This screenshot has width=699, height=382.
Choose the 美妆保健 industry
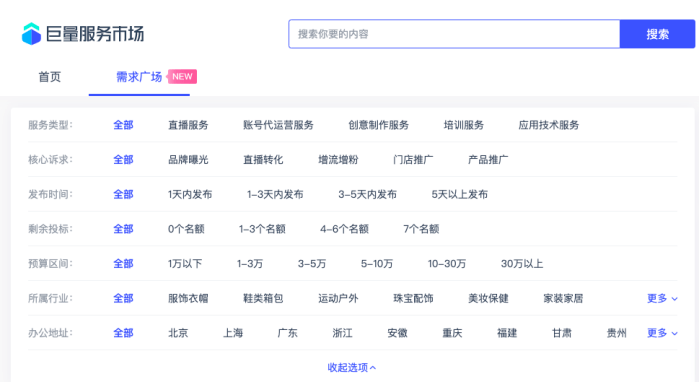pos(488,298)
